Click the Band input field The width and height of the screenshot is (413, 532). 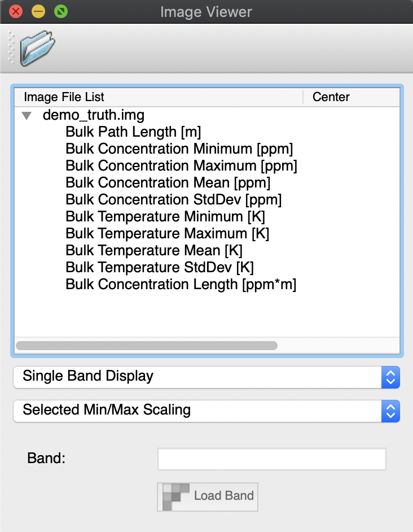pyautogui.click(x=271, y=459)
